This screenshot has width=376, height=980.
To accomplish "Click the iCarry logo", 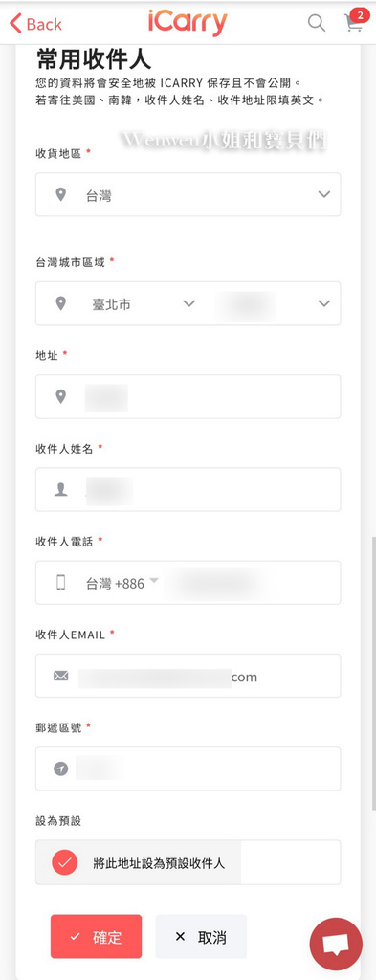I will pyautogui.click(x=188, y=23).
